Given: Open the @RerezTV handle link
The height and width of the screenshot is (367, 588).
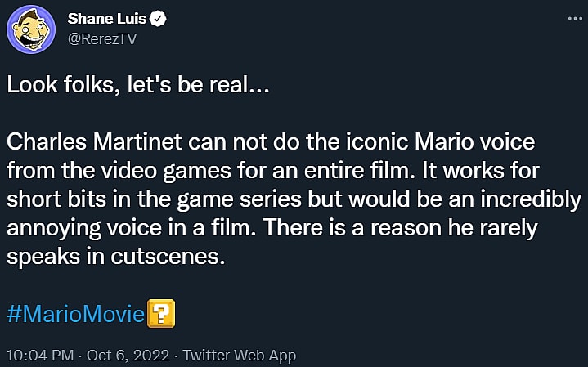Looking at the screenshot, I should 101,39.
